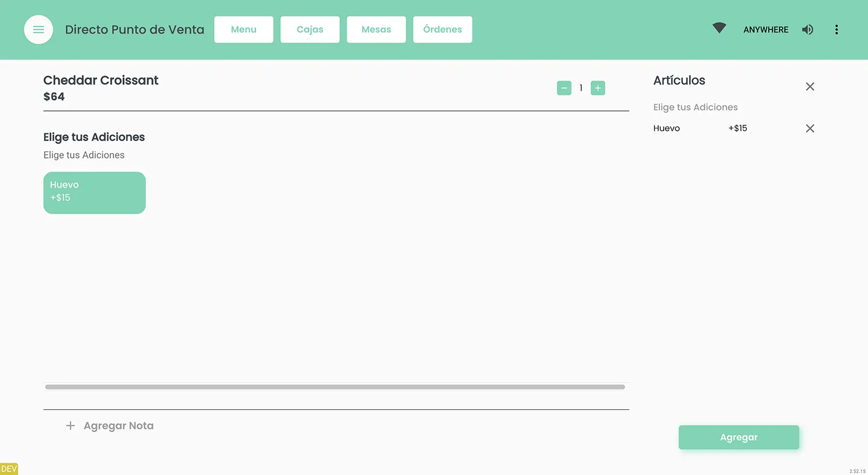The height and width of the screenshot is (475, 868).
Task: Click the plus icon beside Agregar Nota
Action: tap(71, 426)
